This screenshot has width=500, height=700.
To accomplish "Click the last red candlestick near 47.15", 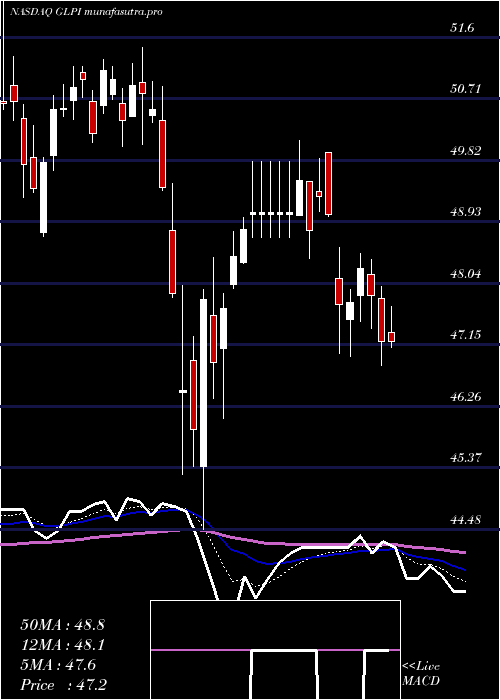I will (x=392, y=337).
